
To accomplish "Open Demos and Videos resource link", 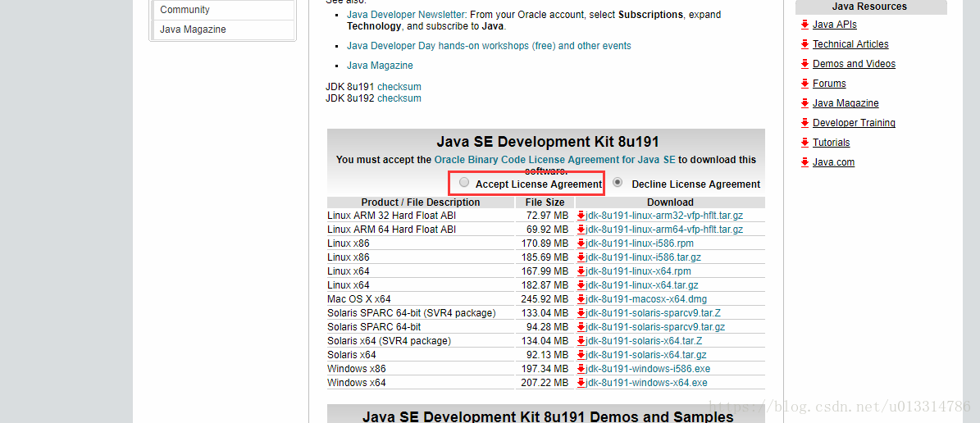I will click(854, 64).
